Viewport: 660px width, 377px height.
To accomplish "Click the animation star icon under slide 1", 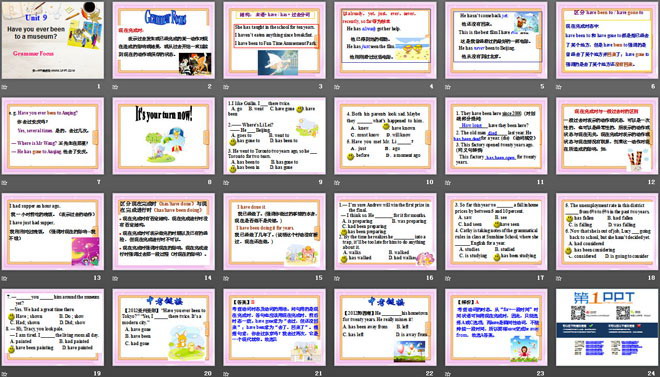I will click(x=4, y=87).
